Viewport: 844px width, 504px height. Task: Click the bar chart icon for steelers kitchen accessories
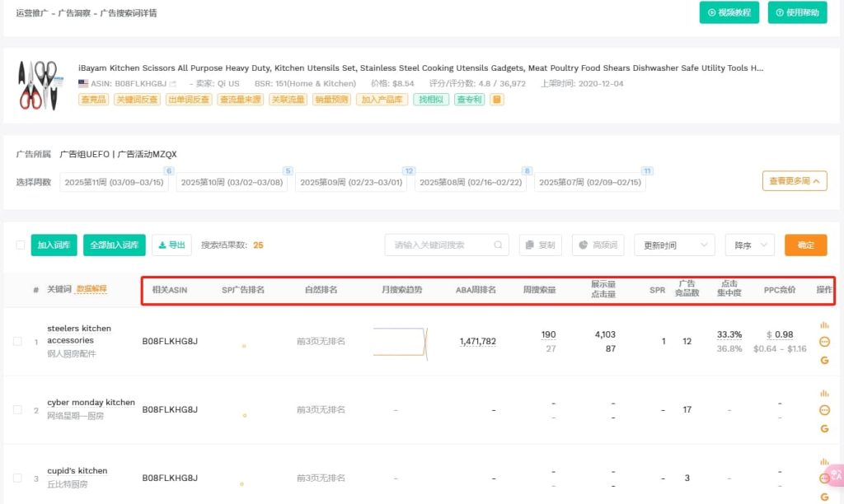tap(824, 325)
